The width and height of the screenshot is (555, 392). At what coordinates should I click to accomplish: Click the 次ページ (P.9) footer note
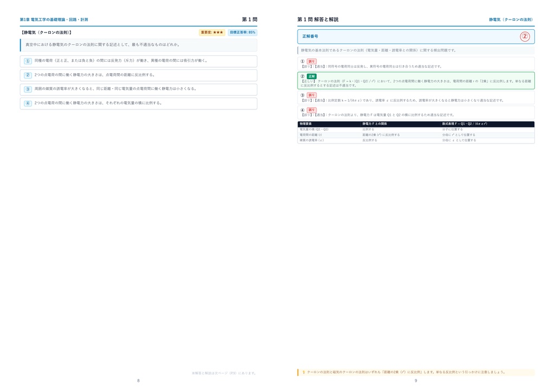224,373
